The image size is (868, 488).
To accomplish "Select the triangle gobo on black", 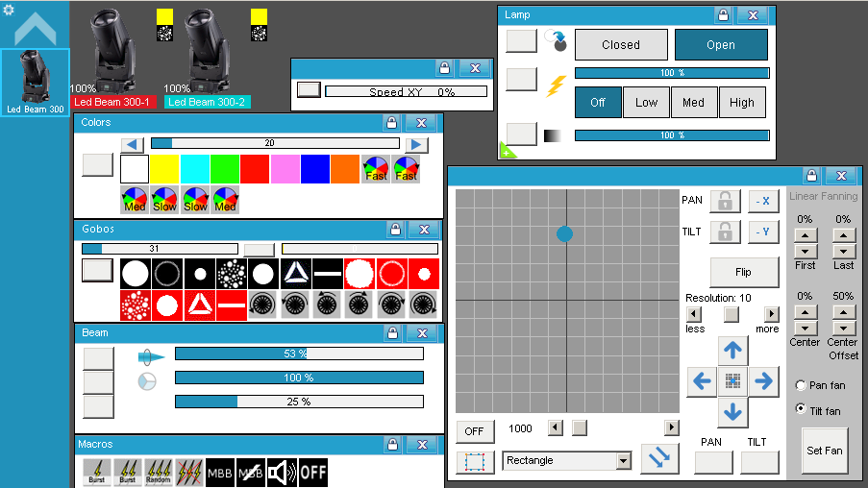I will pos(296,274).
